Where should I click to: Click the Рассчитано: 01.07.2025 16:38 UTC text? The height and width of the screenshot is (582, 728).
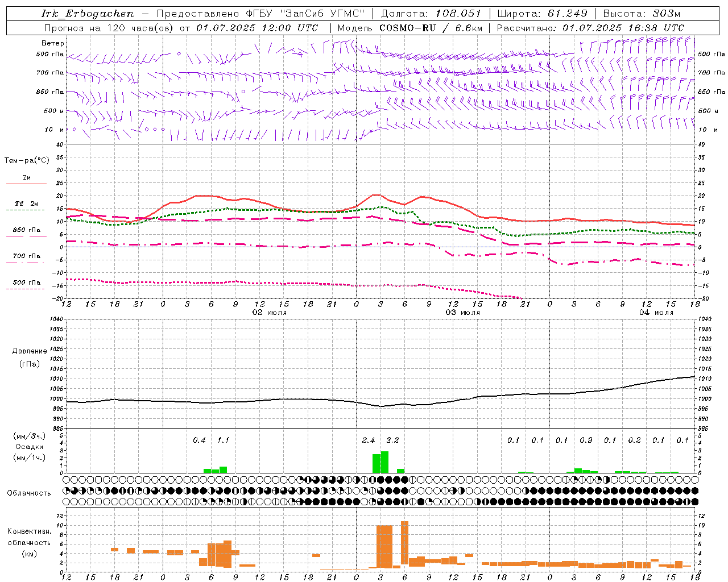click(x=590, y=28)
